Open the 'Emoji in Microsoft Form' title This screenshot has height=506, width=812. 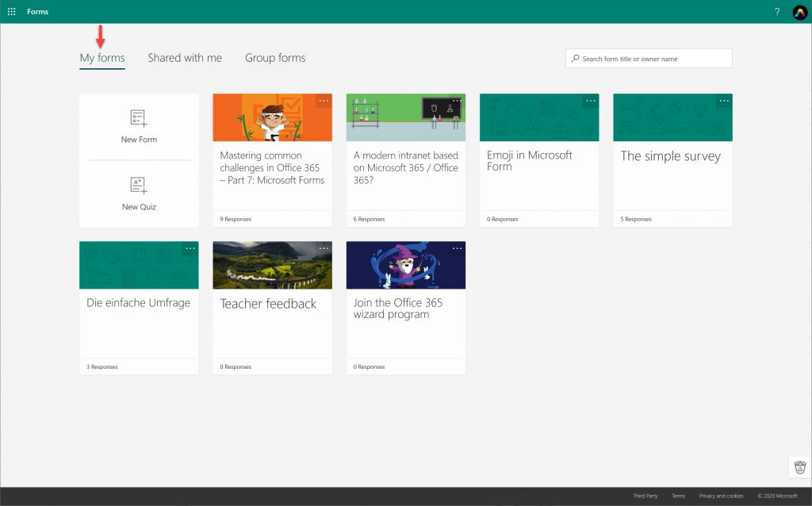tap(529, 160)
